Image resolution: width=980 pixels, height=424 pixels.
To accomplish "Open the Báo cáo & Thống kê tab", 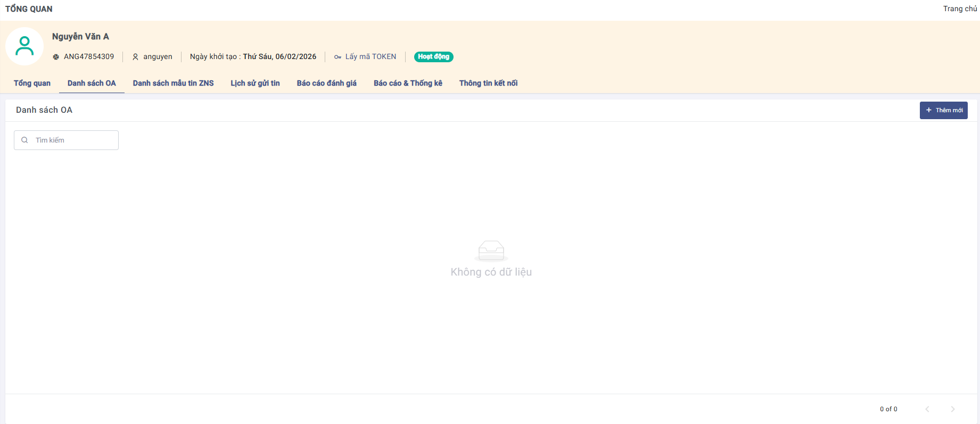I will click(x=408, y=83).
